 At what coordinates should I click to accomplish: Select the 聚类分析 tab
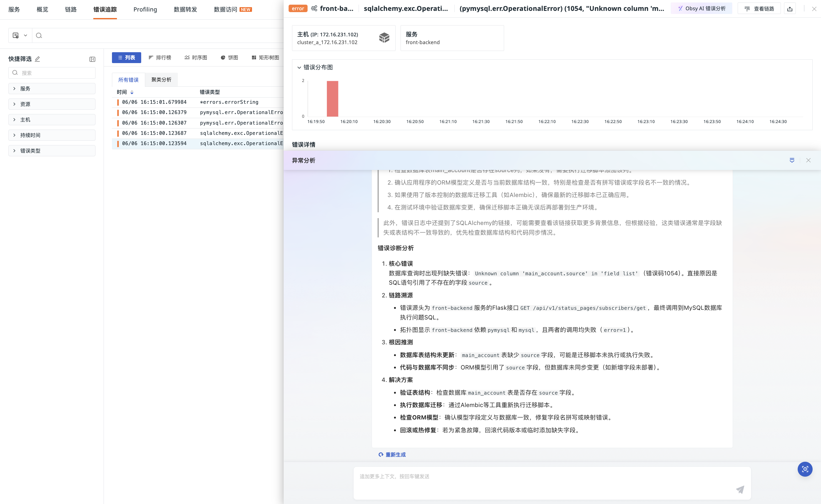161,80
